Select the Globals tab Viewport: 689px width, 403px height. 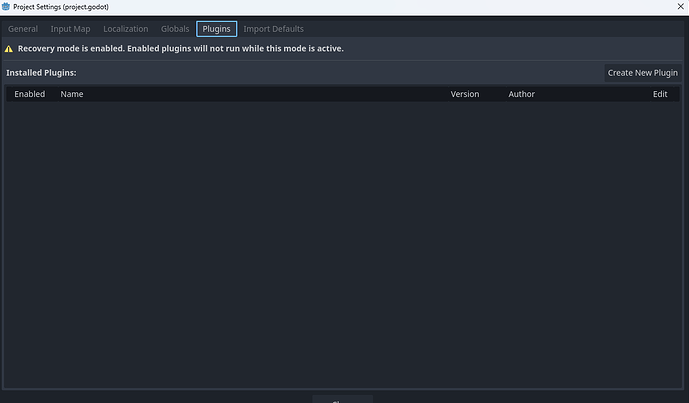click(175, 29)
